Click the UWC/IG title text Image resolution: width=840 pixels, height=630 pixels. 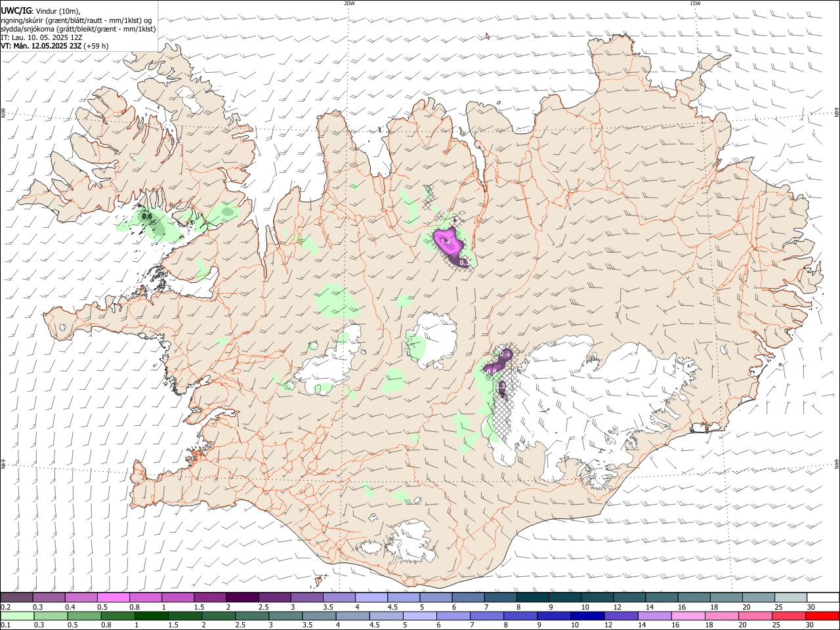[x=16, y=10]
